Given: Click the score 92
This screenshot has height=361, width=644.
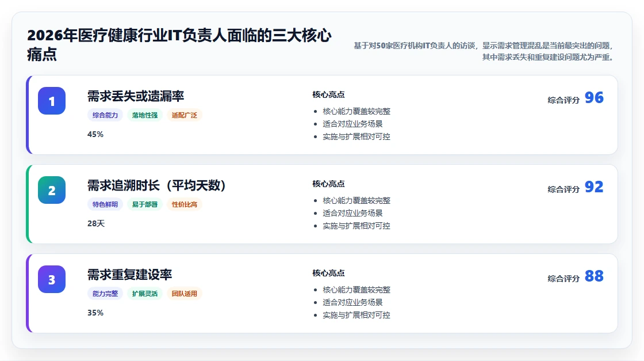Looking at the screenshot, I should click(x=594, y=187).
